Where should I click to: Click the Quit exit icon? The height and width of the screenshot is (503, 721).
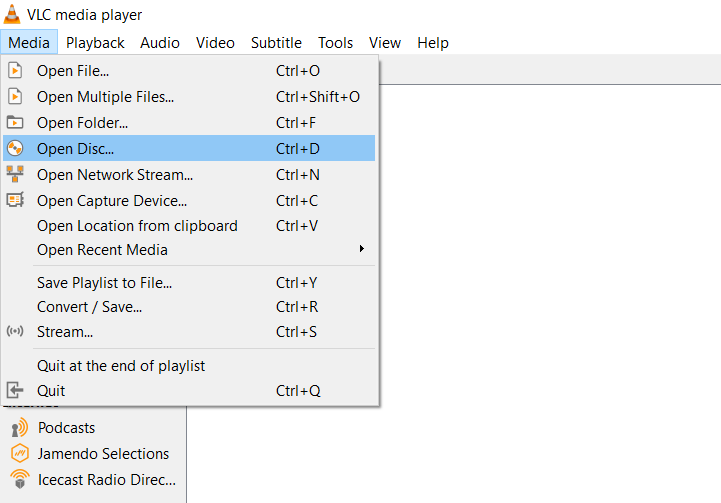(x=15, y=391)
